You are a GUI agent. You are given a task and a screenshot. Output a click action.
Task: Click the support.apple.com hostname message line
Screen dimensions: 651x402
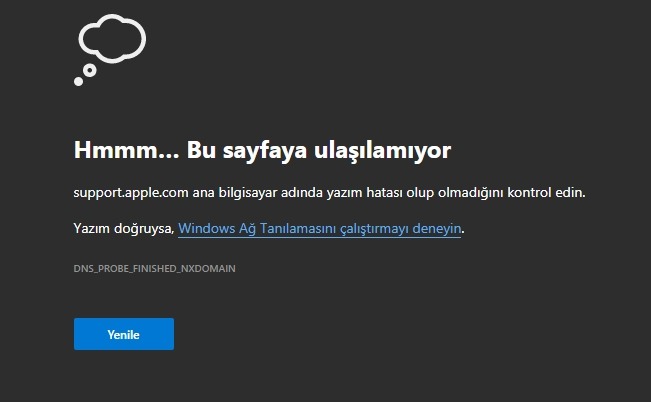(329, 193)
